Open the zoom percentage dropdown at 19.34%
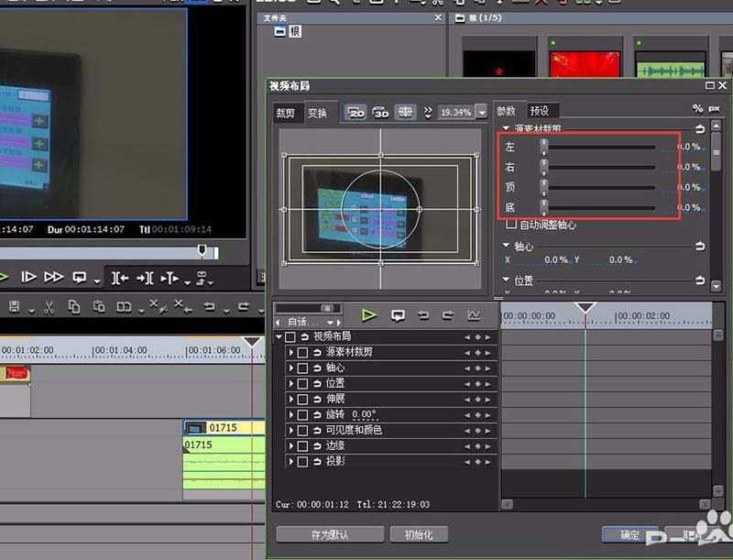This screenshot has width=733, height=560. pos(482,112)
